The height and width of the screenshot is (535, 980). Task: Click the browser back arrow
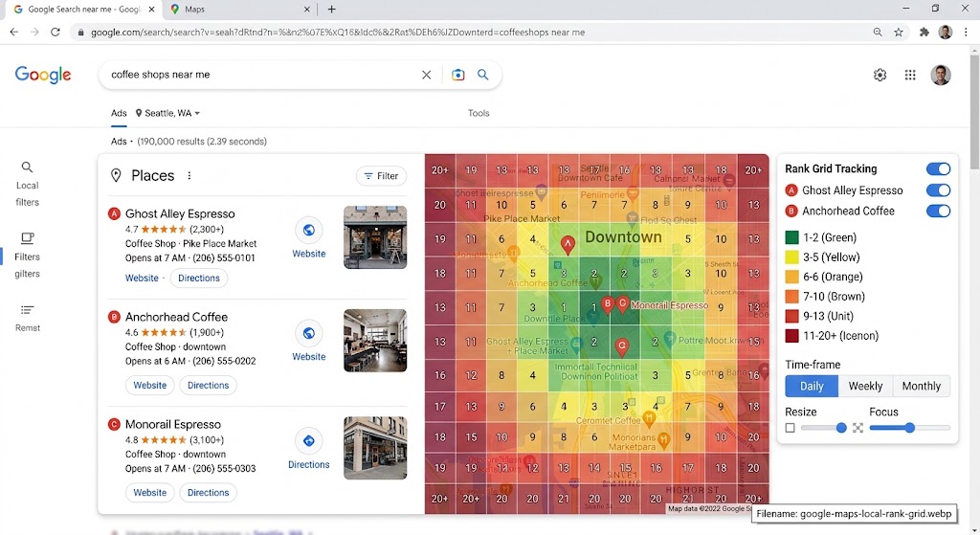(x=13, y=32)
